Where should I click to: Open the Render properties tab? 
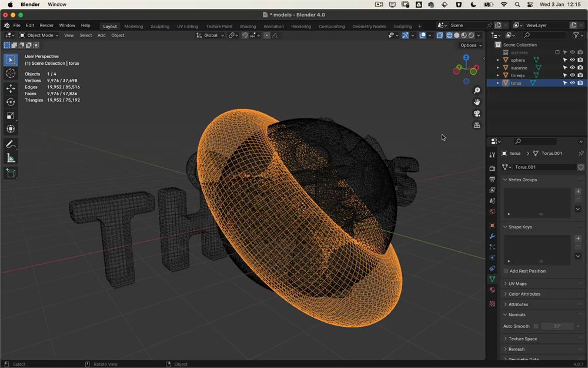(492, 168)
